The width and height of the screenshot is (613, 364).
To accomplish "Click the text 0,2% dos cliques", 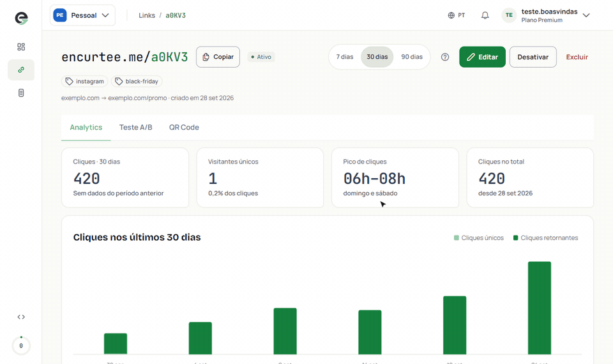I will pyautogui.click(x=233, y=193).
